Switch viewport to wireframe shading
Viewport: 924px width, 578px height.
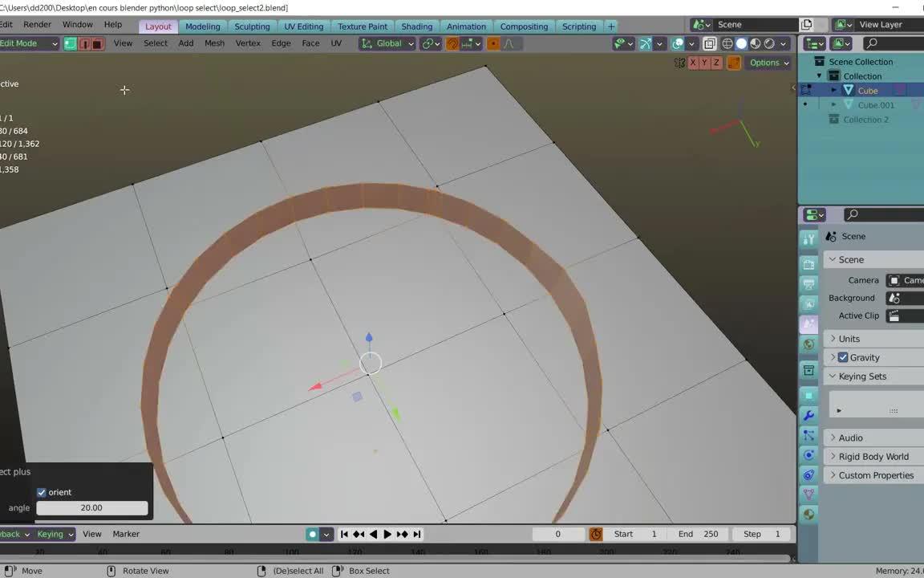[x=727, y=43]
